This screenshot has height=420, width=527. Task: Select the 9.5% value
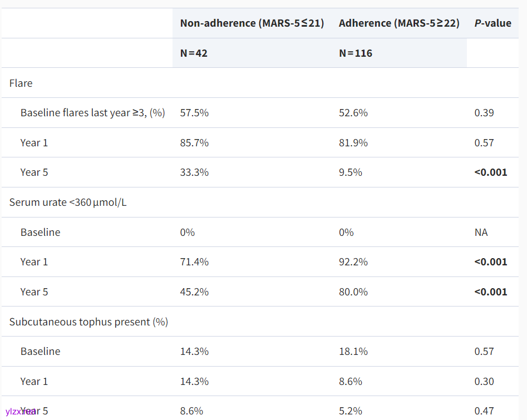(351, 172)
